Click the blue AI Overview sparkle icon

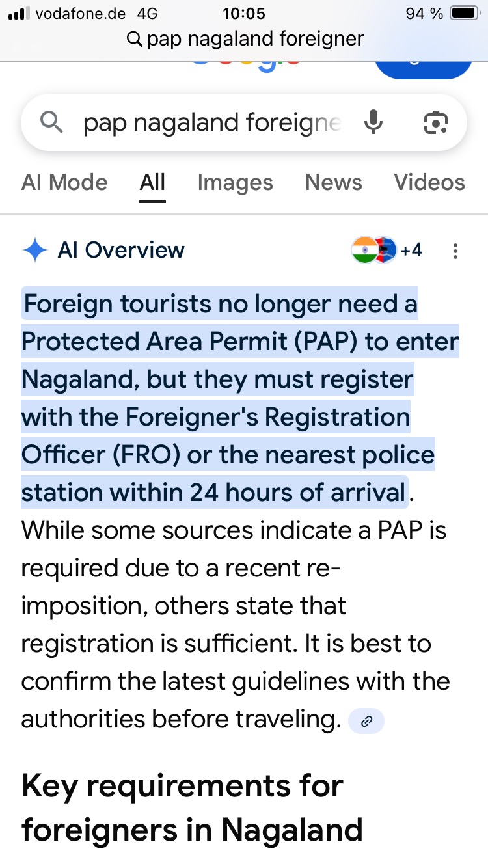point(34,251)
